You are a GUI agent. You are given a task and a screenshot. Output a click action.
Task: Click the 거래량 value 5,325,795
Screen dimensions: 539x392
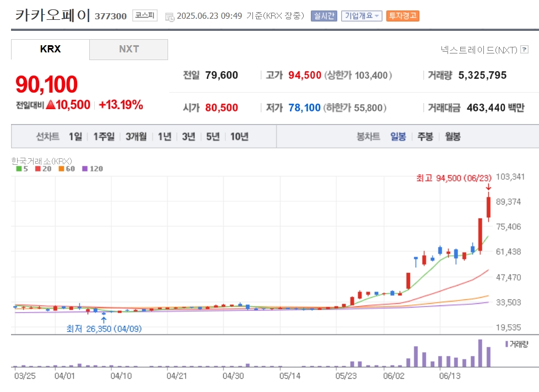pyautogui.click(x=482, y=75)
